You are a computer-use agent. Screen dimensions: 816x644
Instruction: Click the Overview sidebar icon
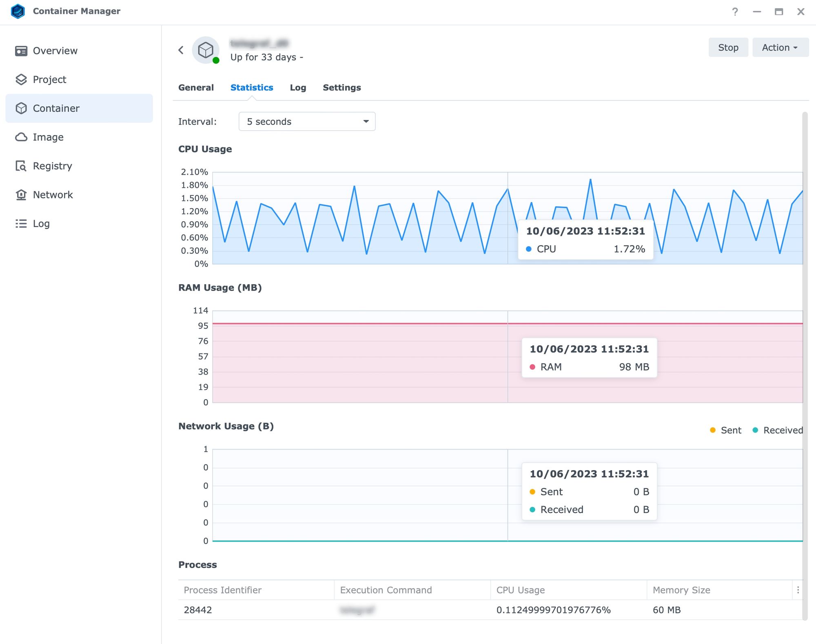21,51
